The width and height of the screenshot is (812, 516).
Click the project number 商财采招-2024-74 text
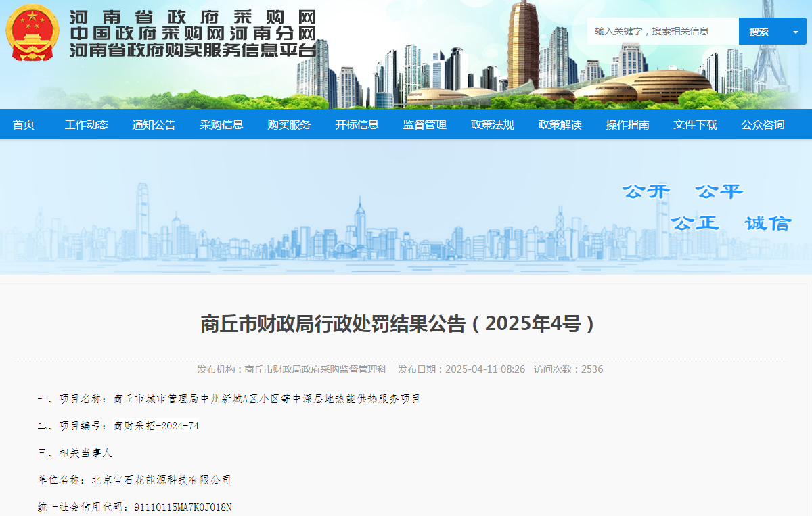click(156, 426)
